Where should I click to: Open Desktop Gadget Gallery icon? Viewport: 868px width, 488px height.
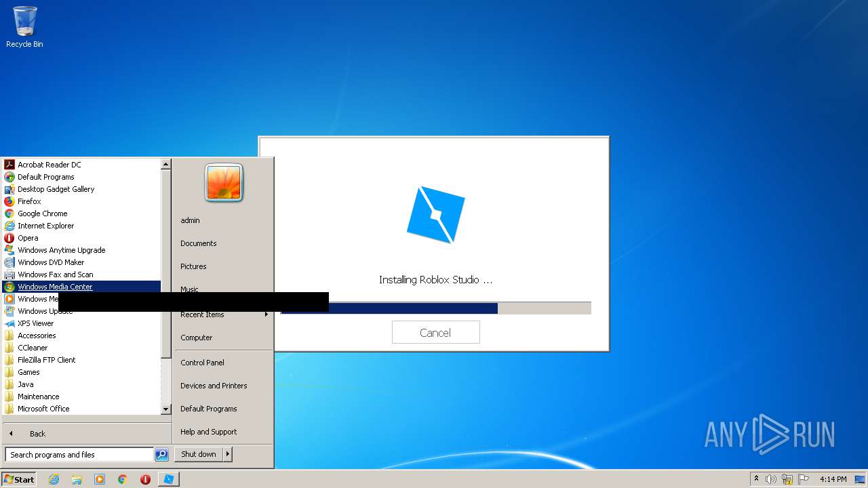pyautogui.click(x=9, y=189)
